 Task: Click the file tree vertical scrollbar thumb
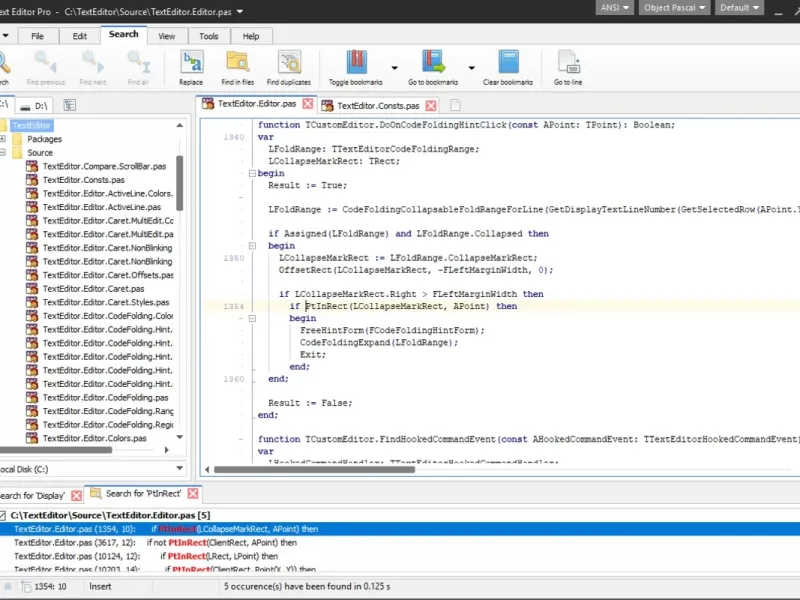click(180, 183)
